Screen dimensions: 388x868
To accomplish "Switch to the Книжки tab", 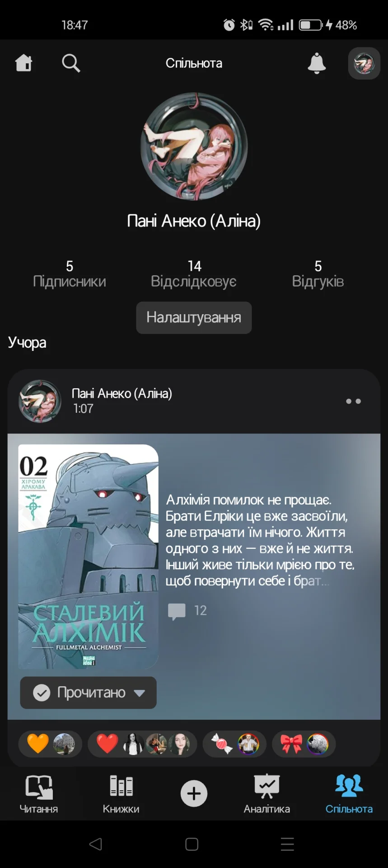I will coord(121,794).
